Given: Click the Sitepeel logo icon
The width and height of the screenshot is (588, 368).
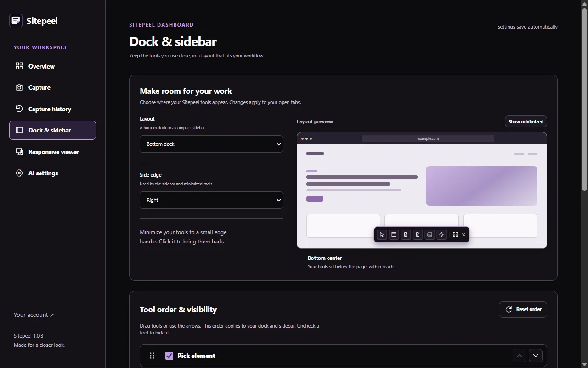Looking at the screenshot, I should [x=16, y=20].
